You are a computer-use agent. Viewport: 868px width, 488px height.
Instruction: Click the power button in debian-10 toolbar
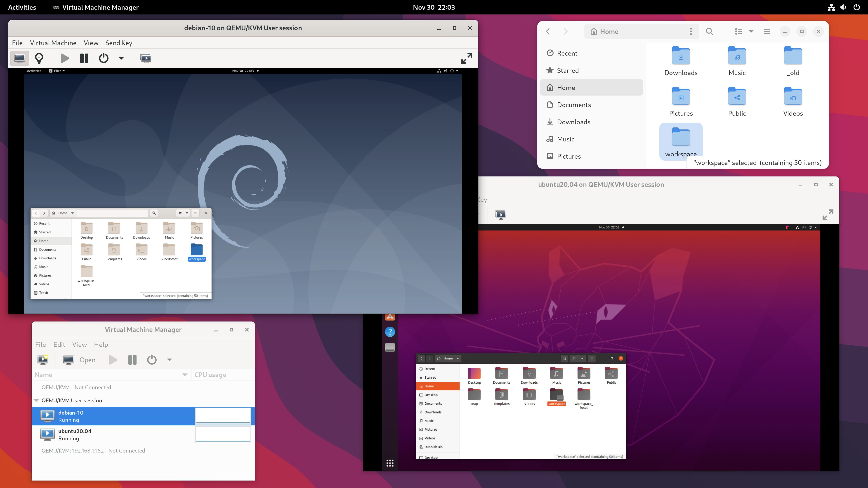click(104, 58)
